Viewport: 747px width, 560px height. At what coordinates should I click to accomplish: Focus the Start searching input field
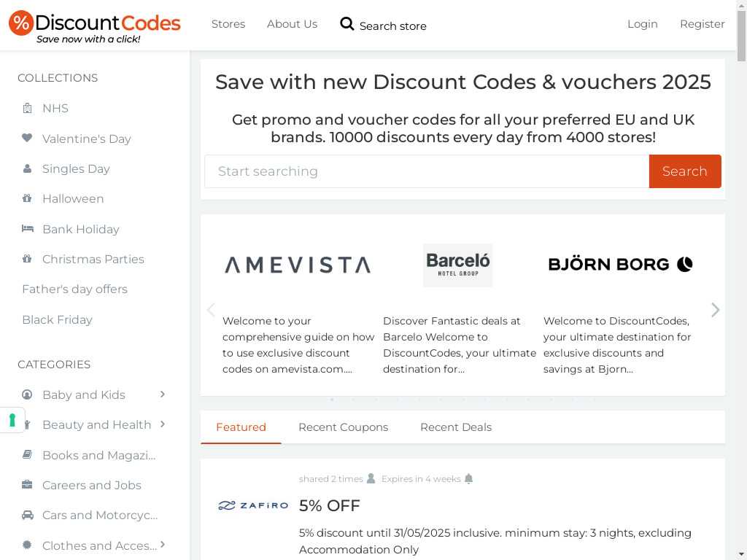tap(426, 171)
